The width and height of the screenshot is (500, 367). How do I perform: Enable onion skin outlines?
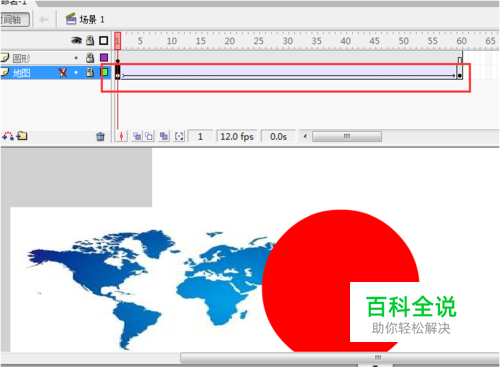coord(149,136)
